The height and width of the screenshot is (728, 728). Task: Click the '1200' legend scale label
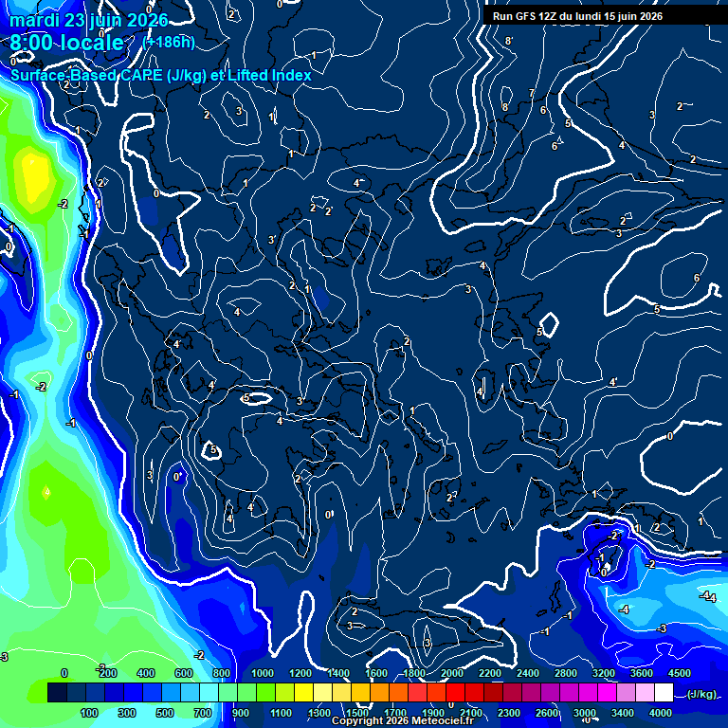[300, 673]
